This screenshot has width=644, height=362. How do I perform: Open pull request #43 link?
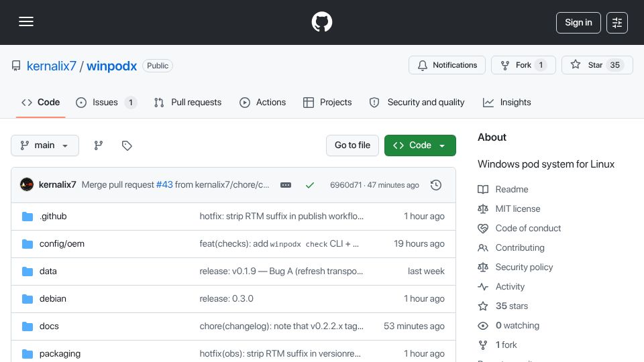[x=164, y=185]
